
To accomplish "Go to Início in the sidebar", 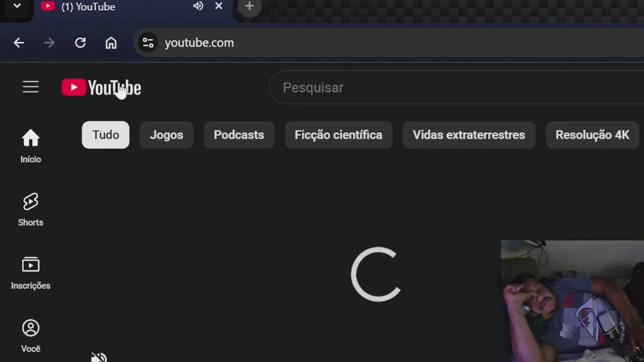I will click(31, 146).
